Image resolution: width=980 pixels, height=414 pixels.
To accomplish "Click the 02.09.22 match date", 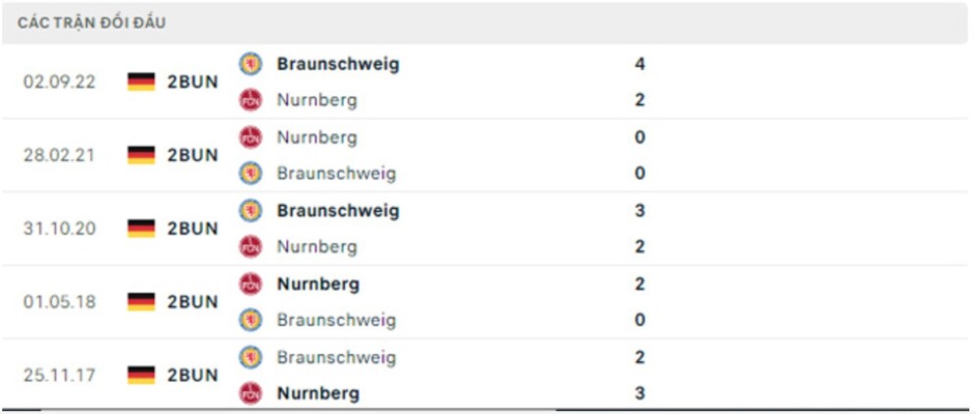I will click(x=60, y=81).
